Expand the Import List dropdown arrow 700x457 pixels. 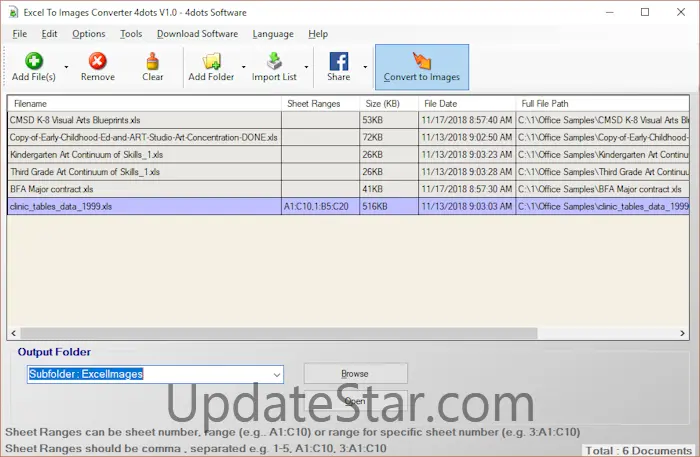click(306, 67)
